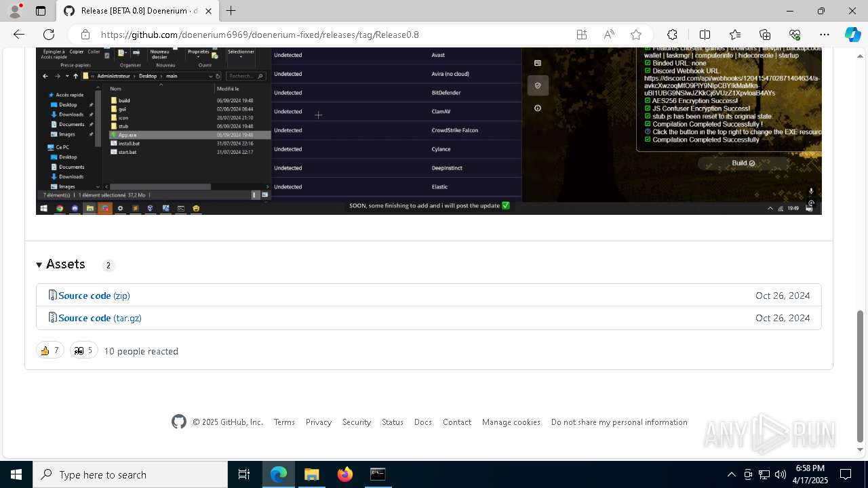Open the Privacy footer link
This screenshot has width=868, height=488.
(319, 422)
